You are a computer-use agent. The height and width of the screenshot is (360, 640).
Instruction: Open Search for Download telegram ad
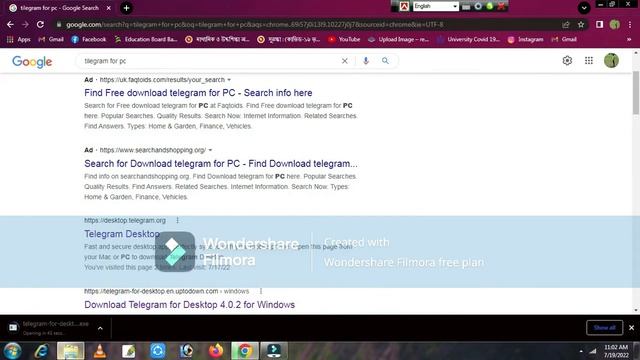click(x=221, y=163)
